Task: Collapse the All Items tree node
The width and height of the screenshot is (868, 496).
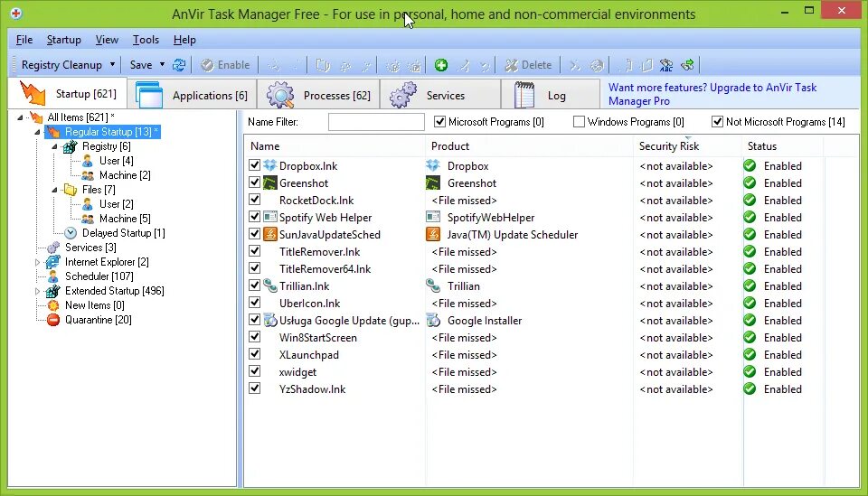Action: (x=20, y=117)
